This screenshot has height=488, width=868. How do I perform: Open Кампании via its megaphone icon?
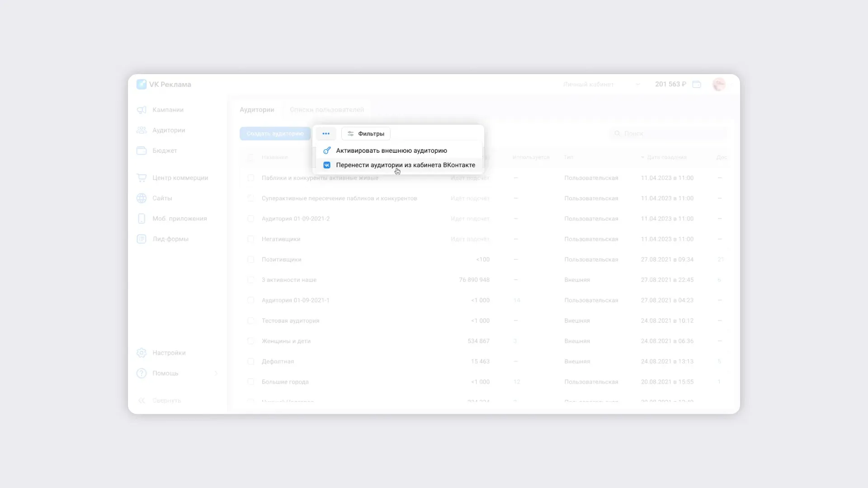point(142,110)
